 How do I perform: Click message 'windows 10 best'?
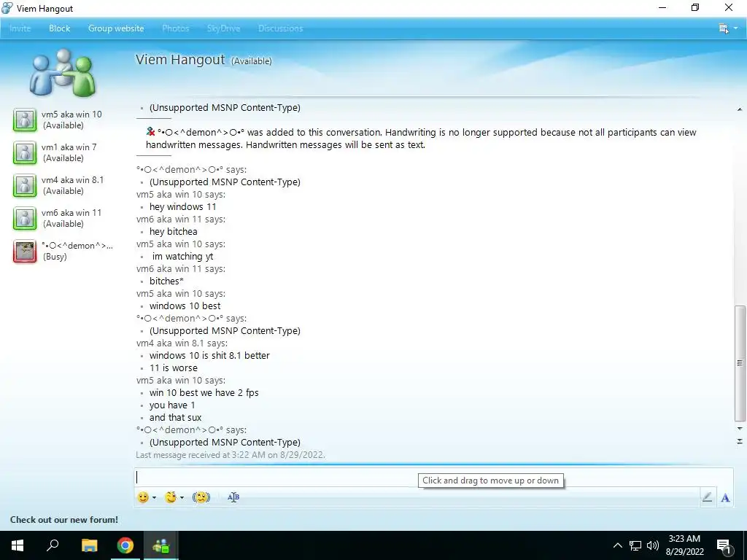(185, 306)
